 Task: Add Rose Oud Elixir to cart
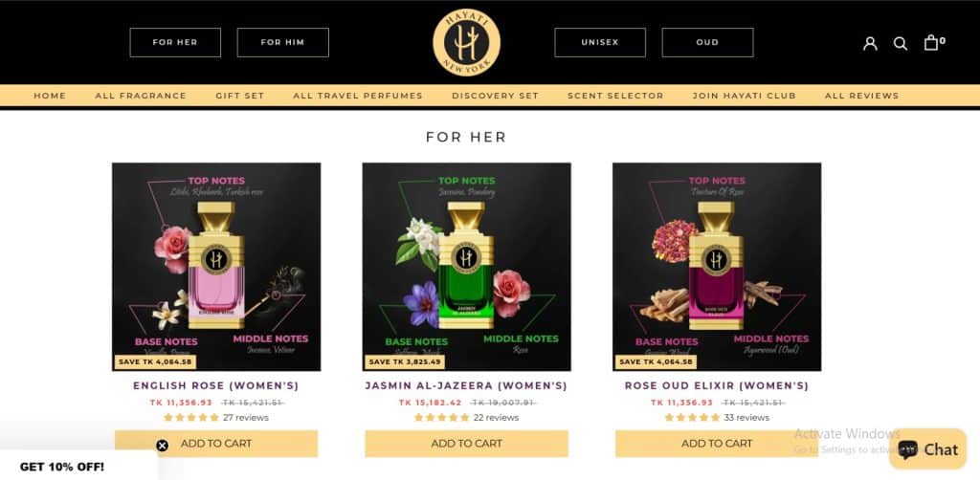pos(717,443)
